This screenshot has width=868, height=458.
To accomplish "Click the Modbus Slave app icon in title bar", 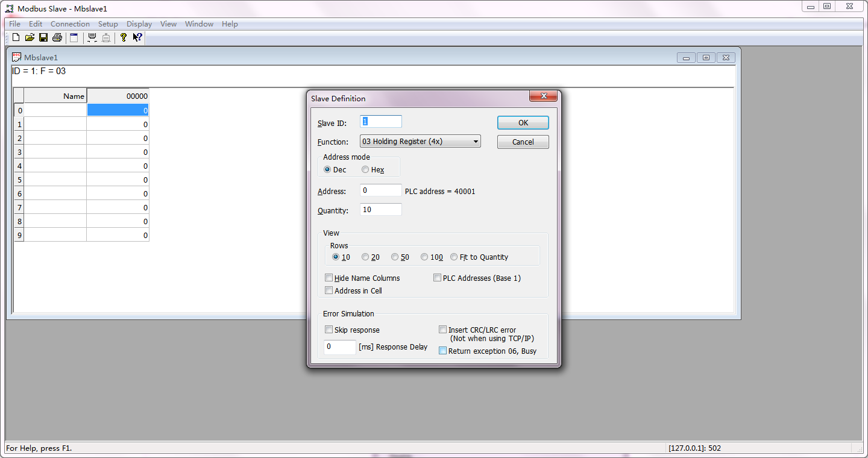I will coord(10,8).
